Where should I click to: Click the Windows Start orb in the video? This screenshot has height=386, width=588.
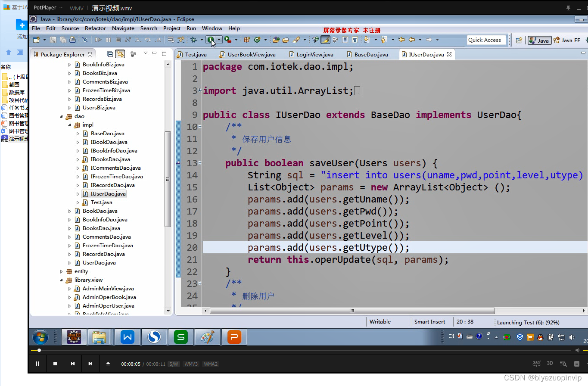click(41, 337)
